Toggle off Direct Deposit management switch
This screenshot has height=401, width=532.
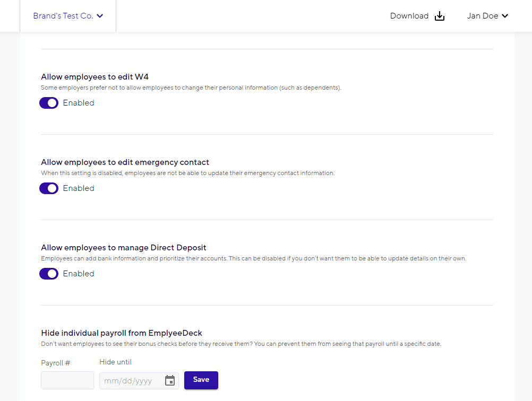pos(49,274)
